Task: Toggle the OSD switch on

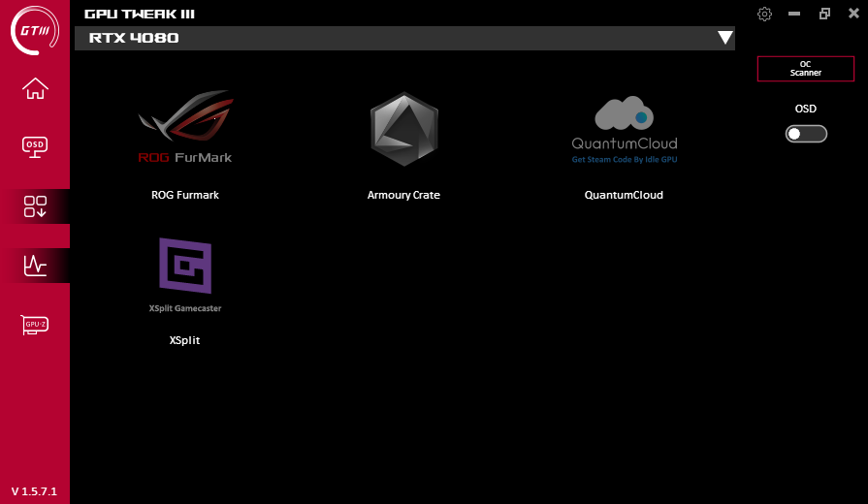Action: (806, 134)
